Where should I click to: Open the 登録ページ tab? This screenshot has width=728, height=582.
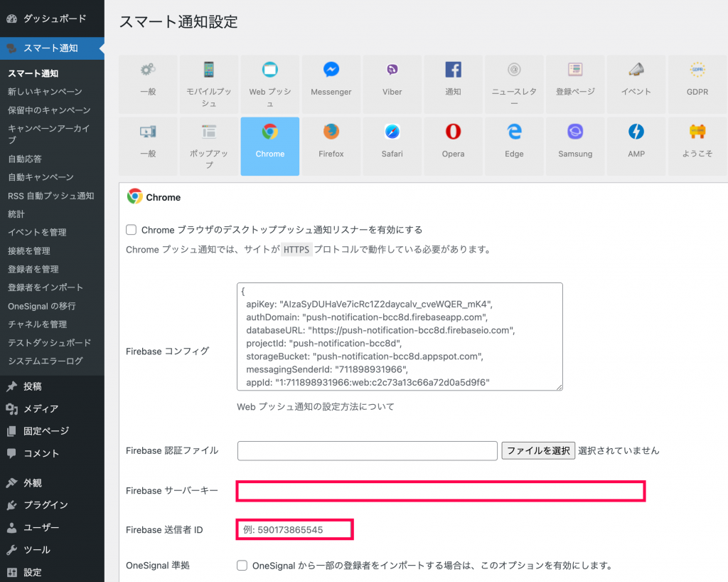point(575,85)
